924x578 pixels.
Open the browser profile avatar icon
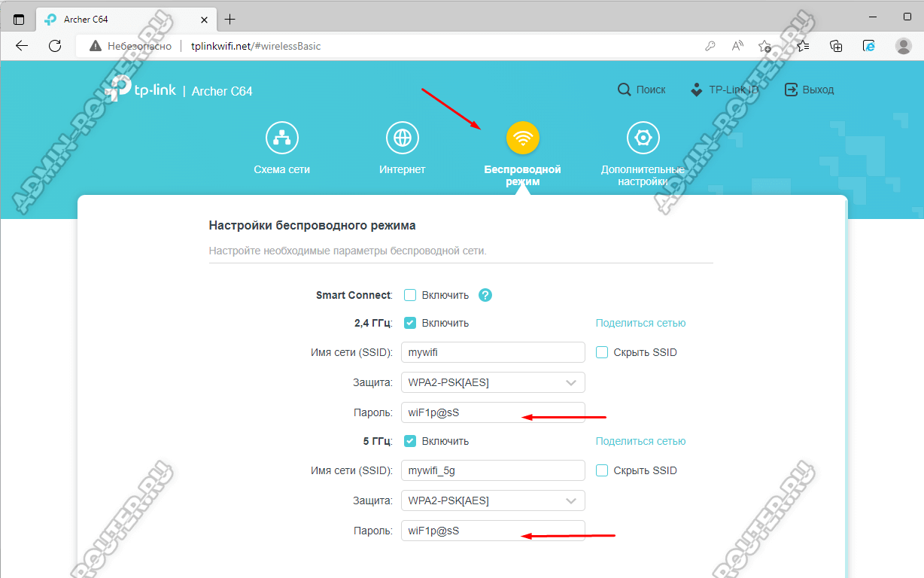904,46
